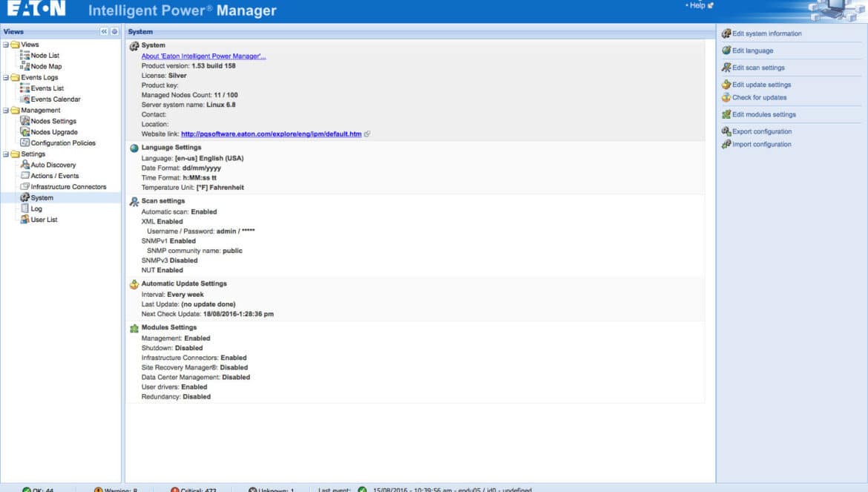This screenshot has height=492, width=868.
Task: Click Log document icon
Action: tap(25, 209)
